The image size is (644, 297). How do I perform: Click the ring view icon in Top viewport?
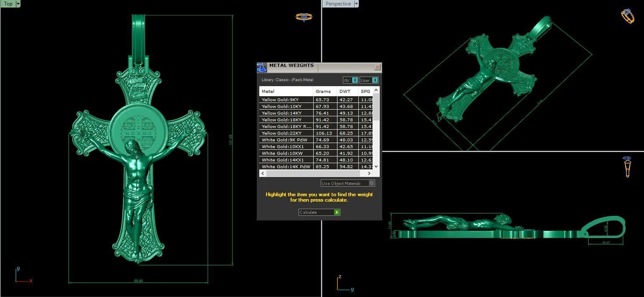point(304,17)
